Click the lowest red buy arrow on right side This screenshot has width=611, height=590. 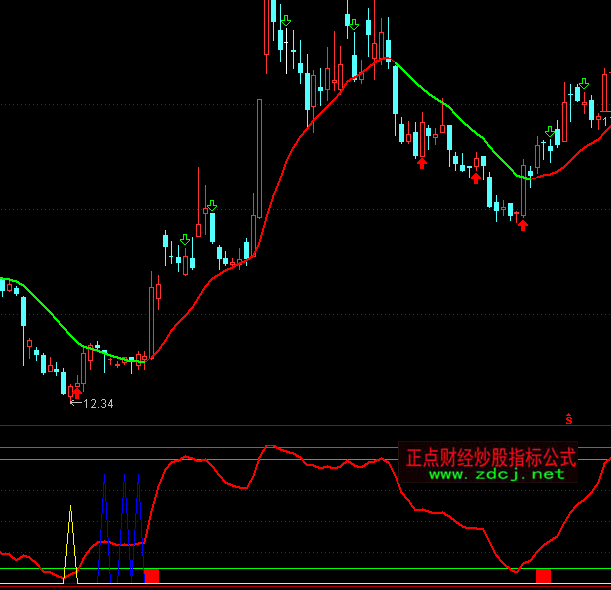522,225
